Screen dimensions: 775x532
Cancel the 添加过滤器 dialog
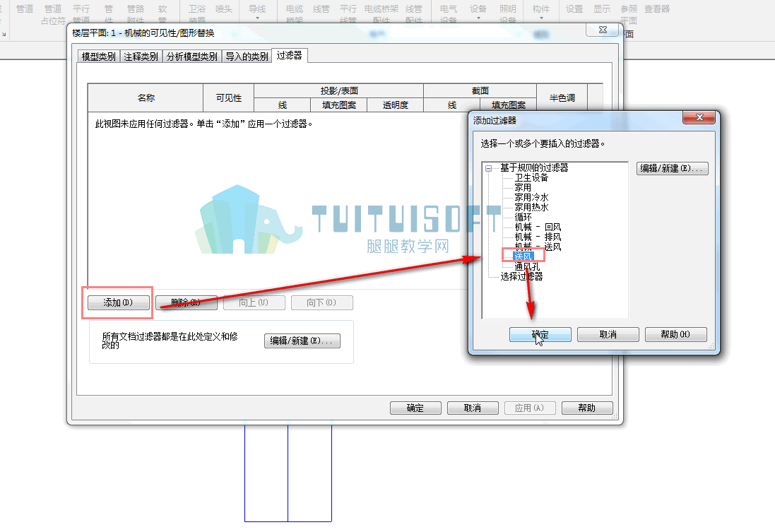pos(608,335)
